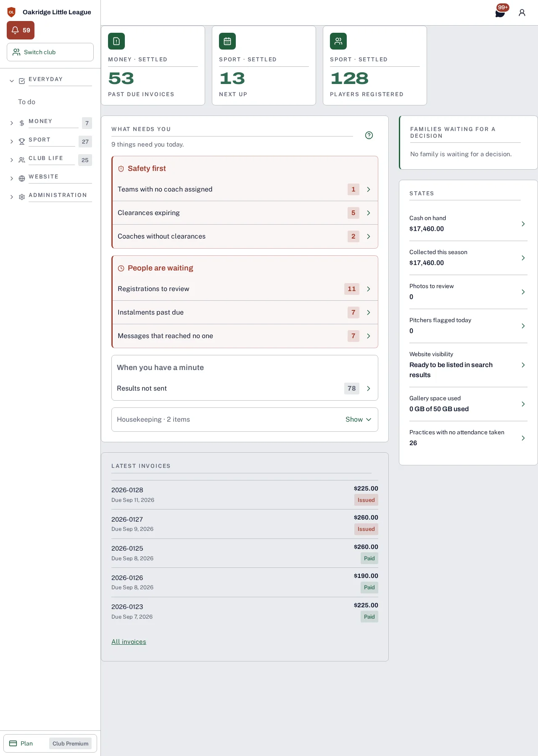Viewport: 538px width, 756px height.
Task: Open Results not sent row
Action: 245,388
